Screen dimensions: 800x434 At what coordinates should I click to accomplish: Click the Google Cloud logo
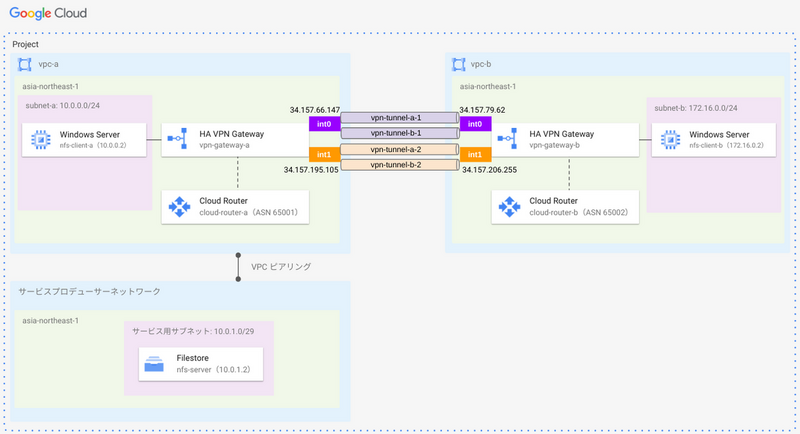(x=48, y=13)
